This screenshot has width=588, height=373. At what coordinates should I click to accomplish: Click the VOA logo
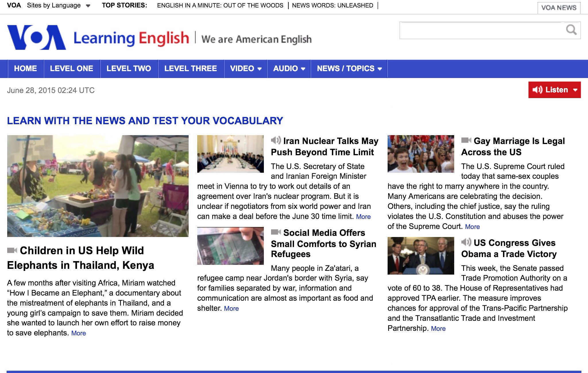[36, 38]
